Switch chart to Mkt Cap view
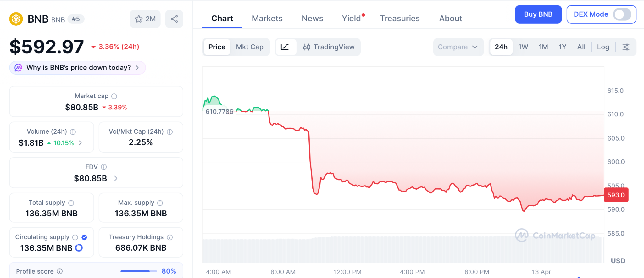The image size is (644, 278). coord(250,47)
